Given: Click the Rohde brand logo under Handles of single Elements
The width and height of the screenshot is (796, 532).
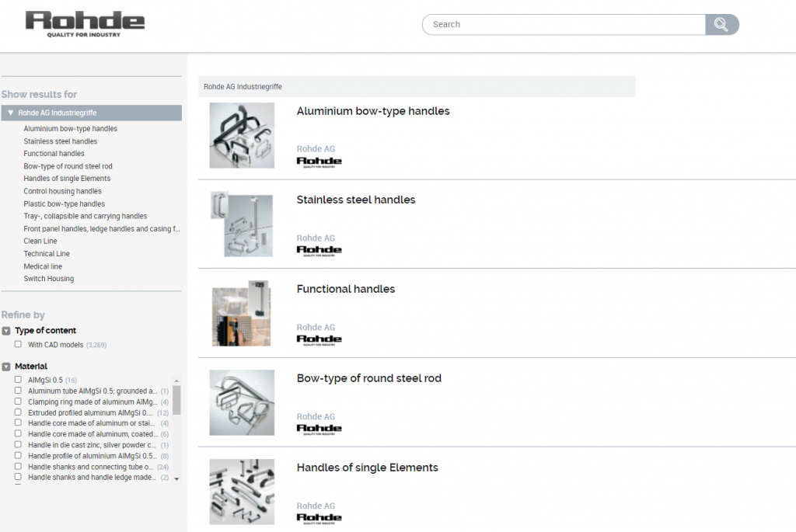Looking at the screenshot, I should coord(319,518).
